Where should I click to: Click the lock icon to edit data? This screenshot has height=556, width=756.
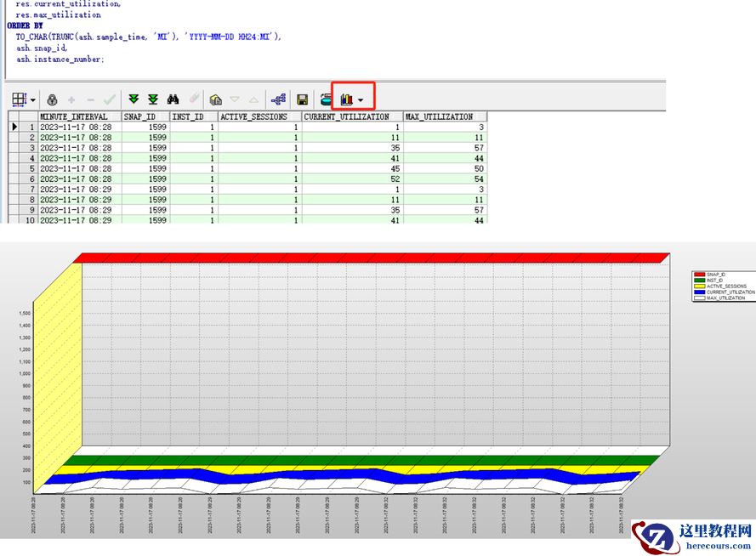coord(53,99)
